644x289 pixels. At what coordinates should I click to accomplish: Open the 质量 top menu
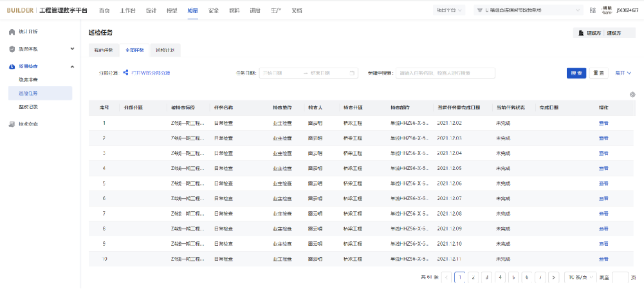192,11
